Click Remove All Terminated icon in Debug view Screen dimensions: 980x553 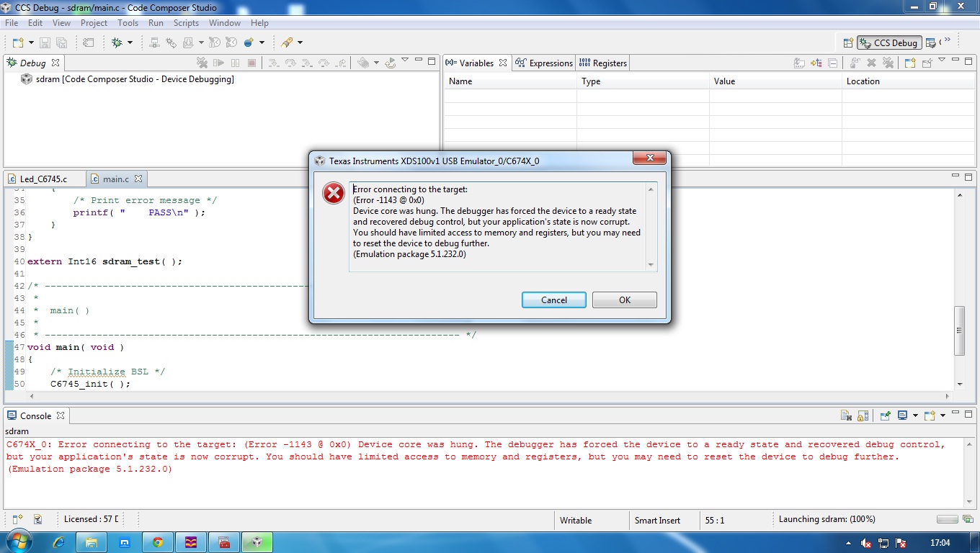[202, 63]
